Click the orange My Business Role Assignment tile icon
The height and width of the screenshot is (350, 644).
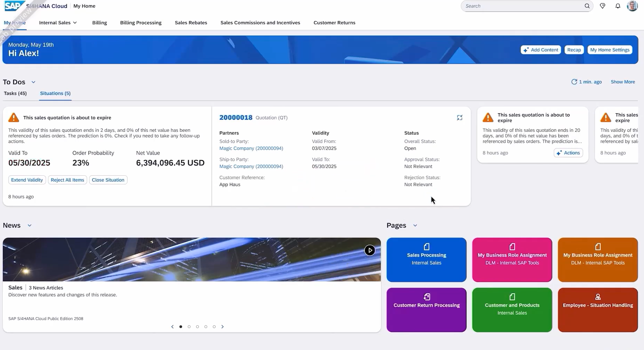598,247
